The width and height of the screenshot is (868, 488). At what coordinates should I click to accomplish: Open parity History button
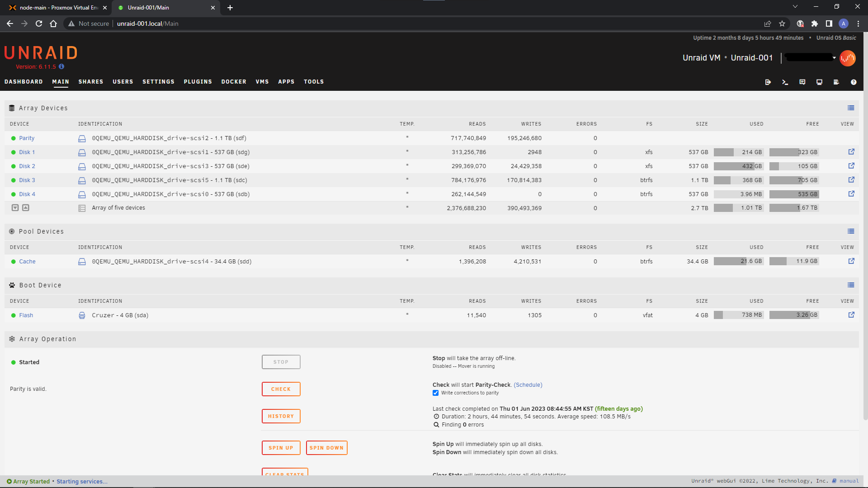[281, 416]
